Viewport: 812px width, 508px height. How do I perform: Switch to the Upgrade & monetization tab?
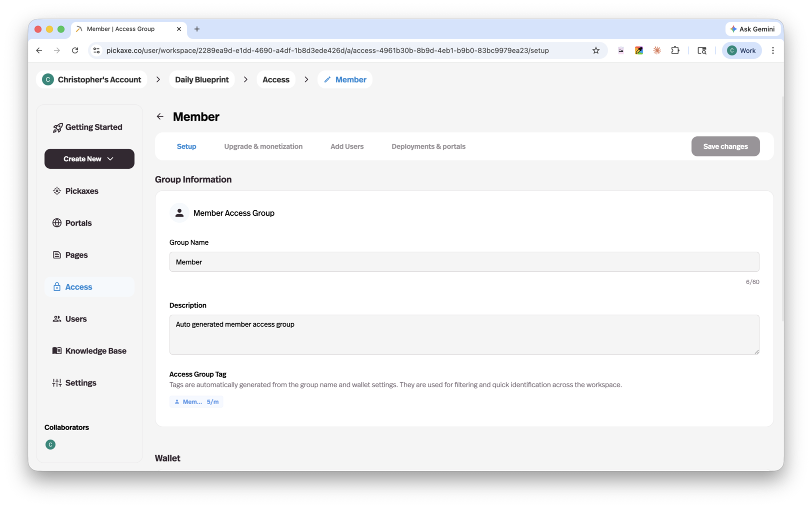click(x=263, y=146)
